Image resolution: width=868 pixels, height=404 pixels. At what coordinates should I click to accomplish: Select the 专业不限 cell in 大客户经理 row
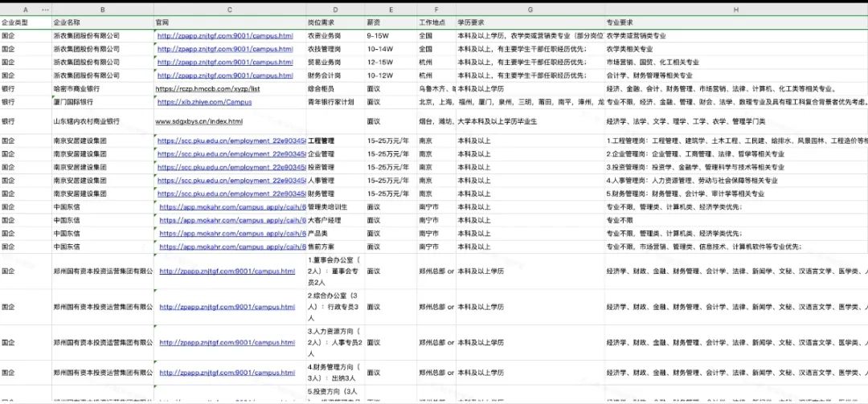coord(736,220)
